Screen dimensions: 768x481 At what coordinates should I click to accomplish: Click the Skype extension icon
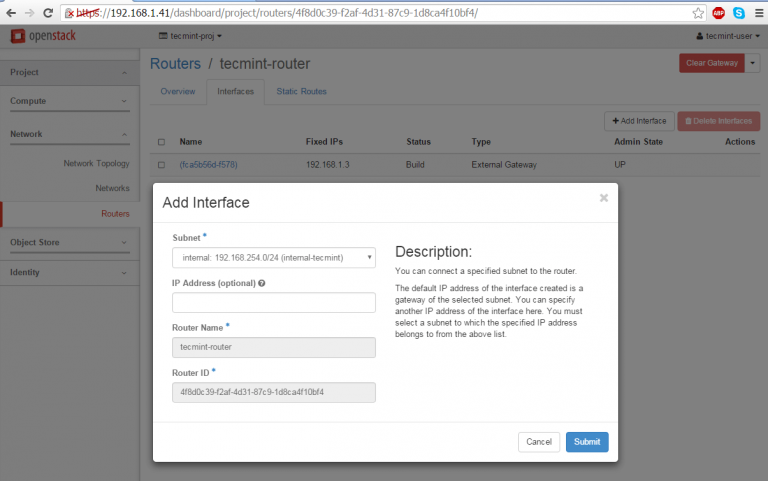738,13
